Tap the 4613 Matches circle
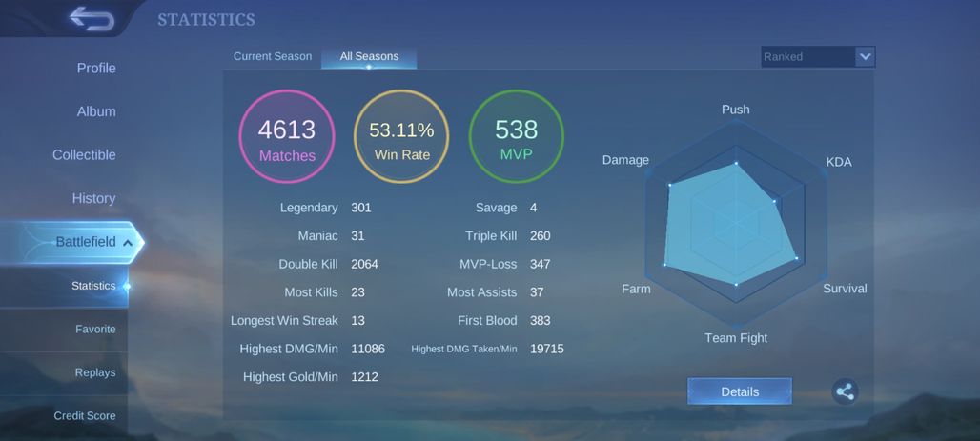 coord(287,136)
